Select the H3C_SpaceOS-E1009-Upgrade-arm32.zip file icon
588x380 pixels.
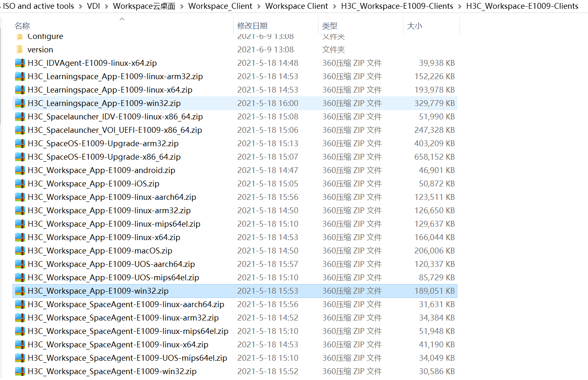20,143
